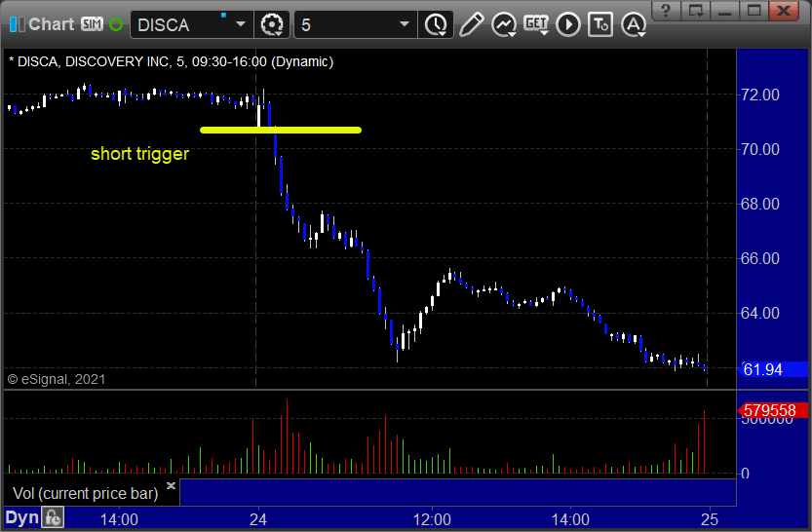812x532 pixels.
Task: Click the 64.00 price axis label
Action: click(x=759, y=313)
